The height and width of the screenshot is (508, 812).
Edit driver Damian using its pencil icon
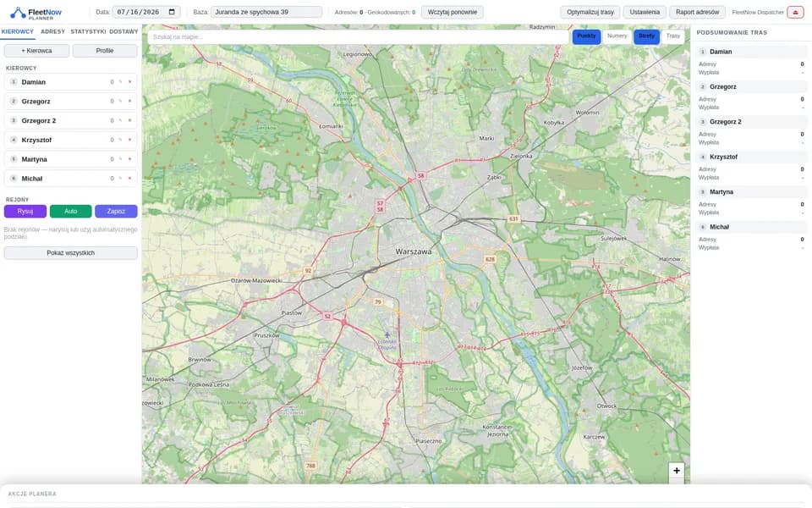[x=121, y=82]
